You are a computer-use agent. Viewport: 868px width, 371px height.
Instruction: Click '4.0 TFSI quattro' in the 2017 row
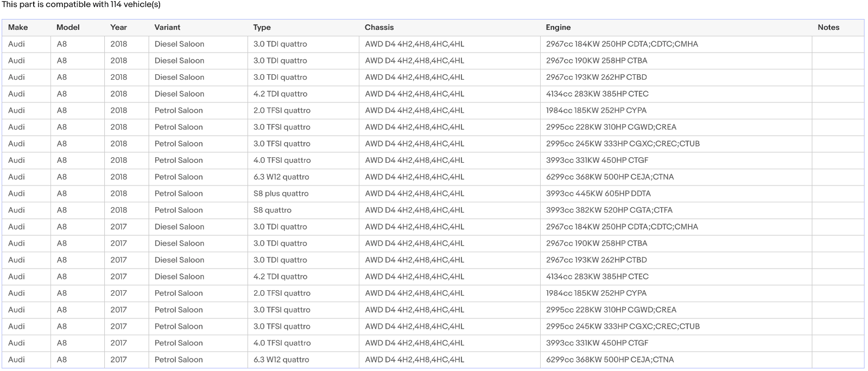(x=282, y=343)
